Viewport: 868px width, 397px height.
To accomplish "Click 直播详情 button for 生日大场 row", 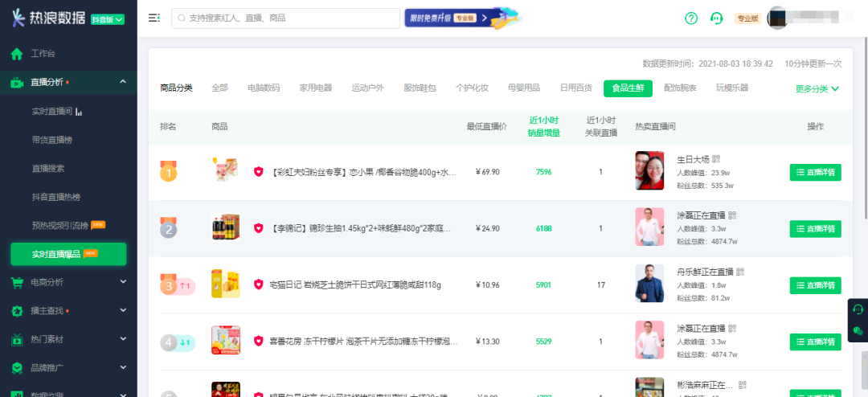I will coord(816,172).
